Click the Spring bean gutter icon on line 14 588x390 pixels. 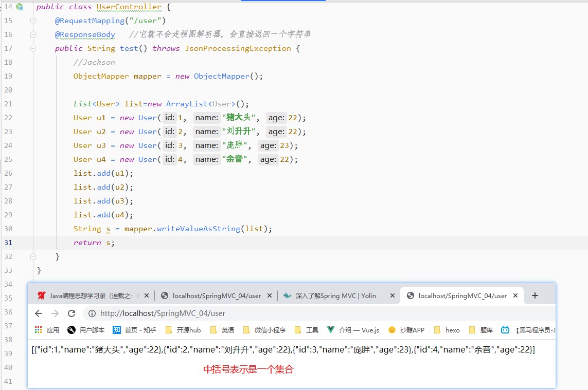tap(20, 7)
